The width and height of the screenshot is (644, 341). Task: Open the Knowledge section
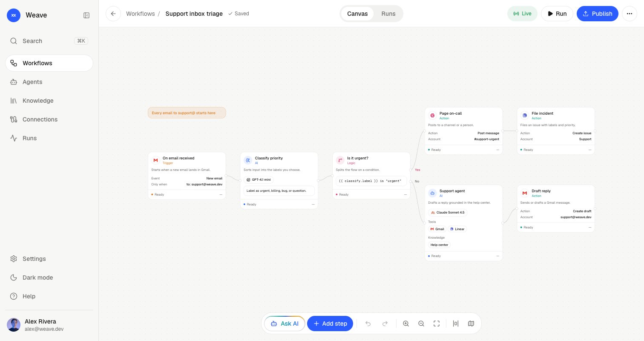(49, 101)
